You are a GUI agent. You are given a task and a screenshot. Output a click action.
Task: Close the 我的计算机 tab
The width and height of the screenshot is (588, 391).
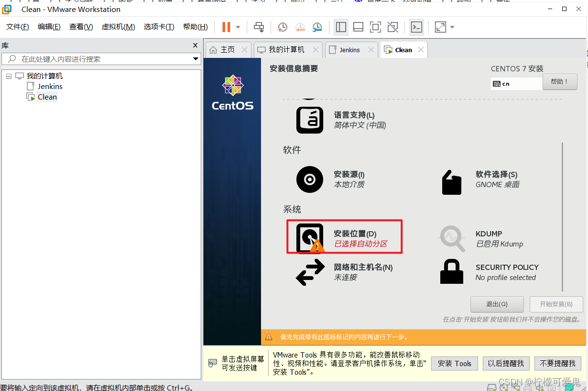pos(316,50)
